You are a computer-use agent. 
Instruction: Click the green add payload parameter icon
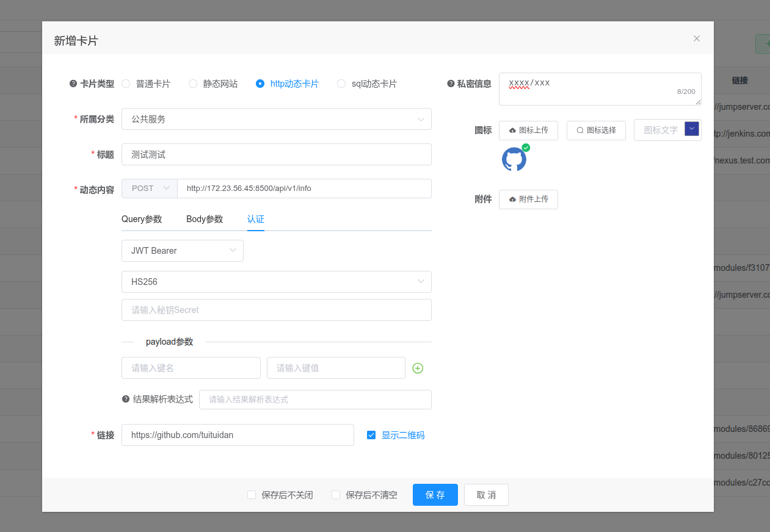[418, 368]
